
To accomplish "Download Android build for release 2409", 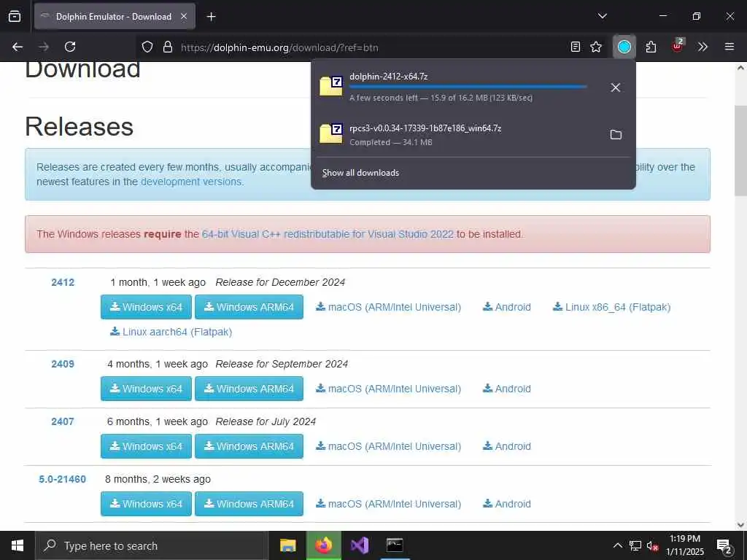I will 507,389.
